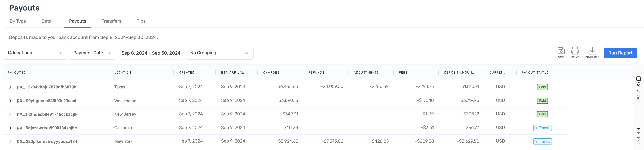Select the Payouts tab
This screenshot has height=150, width=644.
pos(77,21)
